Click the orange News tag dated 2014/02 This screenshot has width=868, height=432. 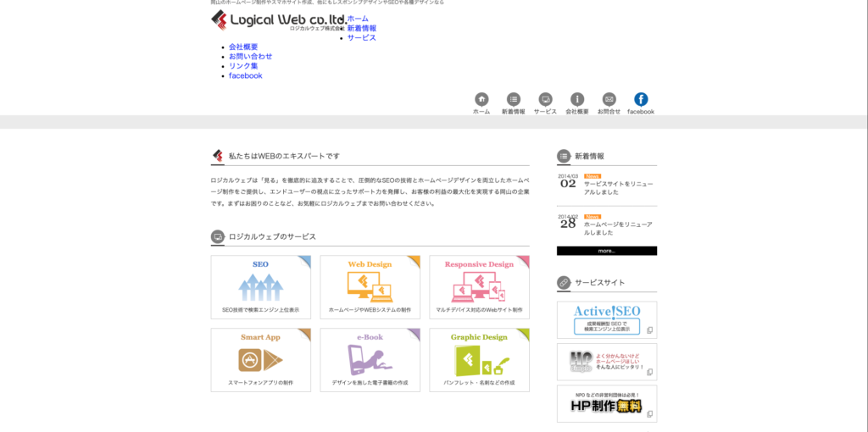593,217
